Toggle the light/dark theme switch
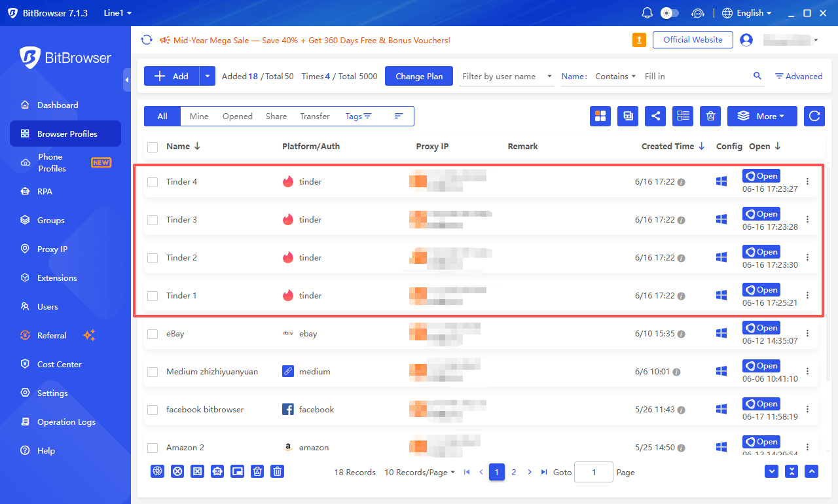The image size is (838, 504). pyautogui.click(x=670, y=13)
